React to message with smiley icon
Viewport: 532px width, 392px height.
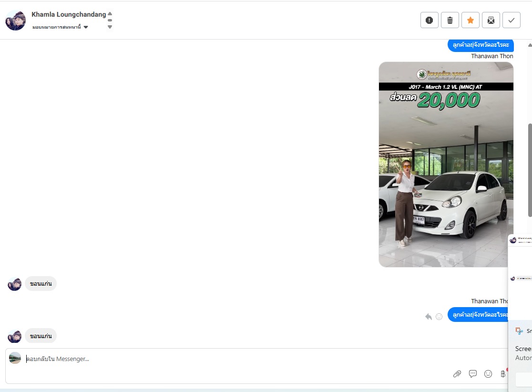[x=439, y=317]
